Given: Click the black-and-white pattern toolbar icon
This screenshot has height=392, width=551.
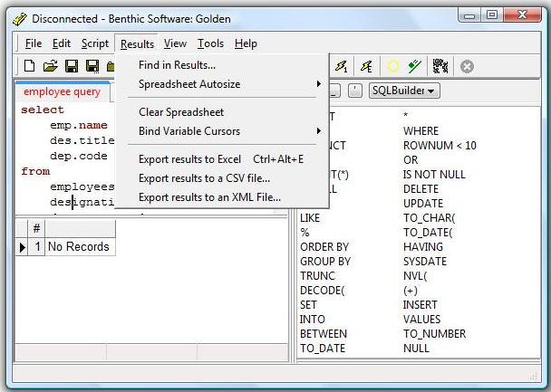Looking at the screenshot, I should (x=440, y=66).
